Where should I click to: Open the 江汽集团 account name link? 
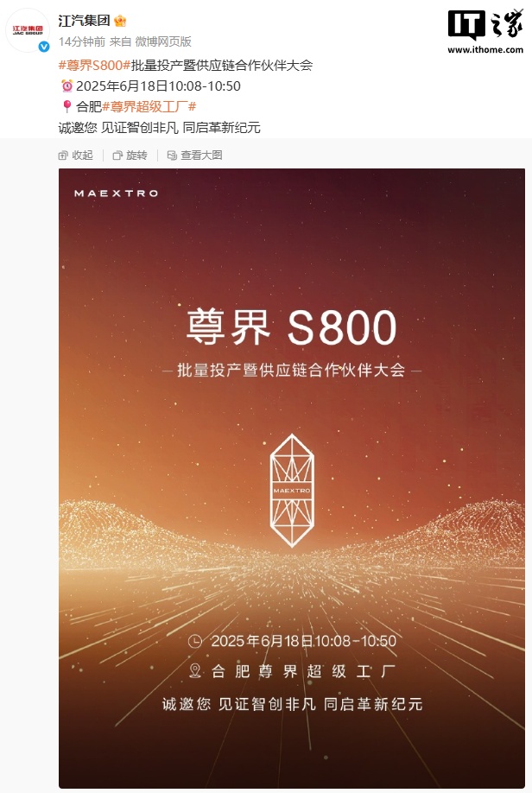point(84,21)
